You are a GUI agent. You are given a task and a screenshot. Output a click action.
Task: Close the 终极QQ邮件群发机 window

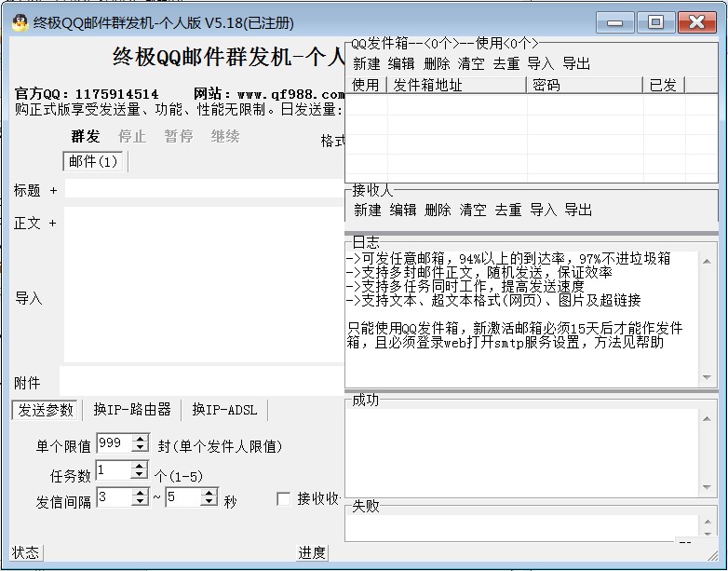(x=697, y=22)
